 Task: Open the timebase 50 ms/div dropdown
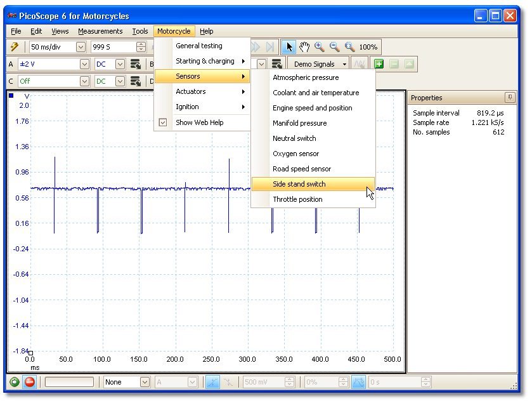[81, 47]
